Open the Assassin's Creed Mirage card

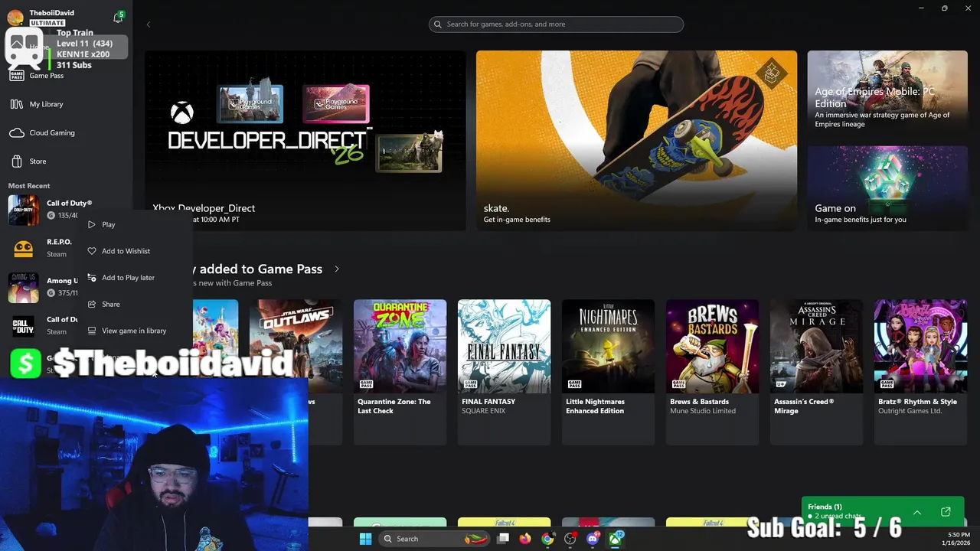(x=816, y=372)
